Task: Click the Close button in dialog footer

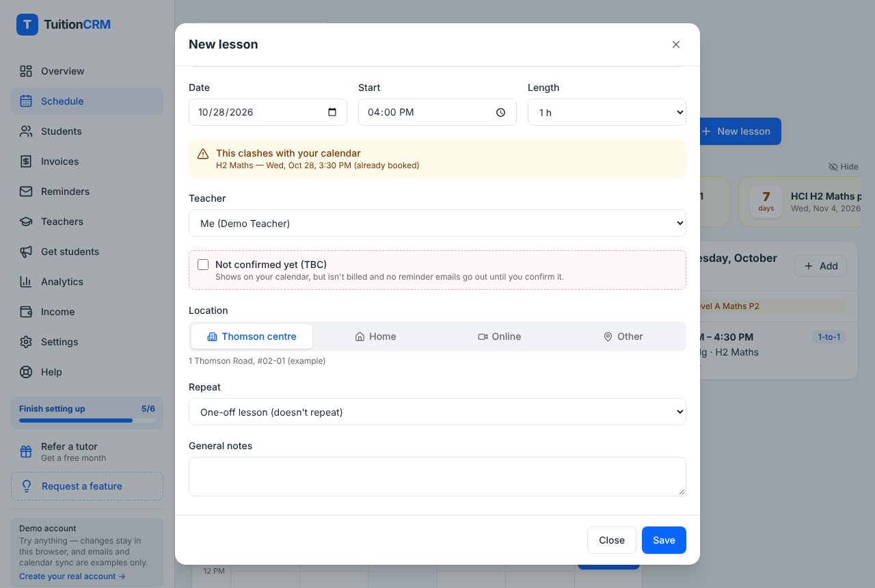Action: [612, 540]
